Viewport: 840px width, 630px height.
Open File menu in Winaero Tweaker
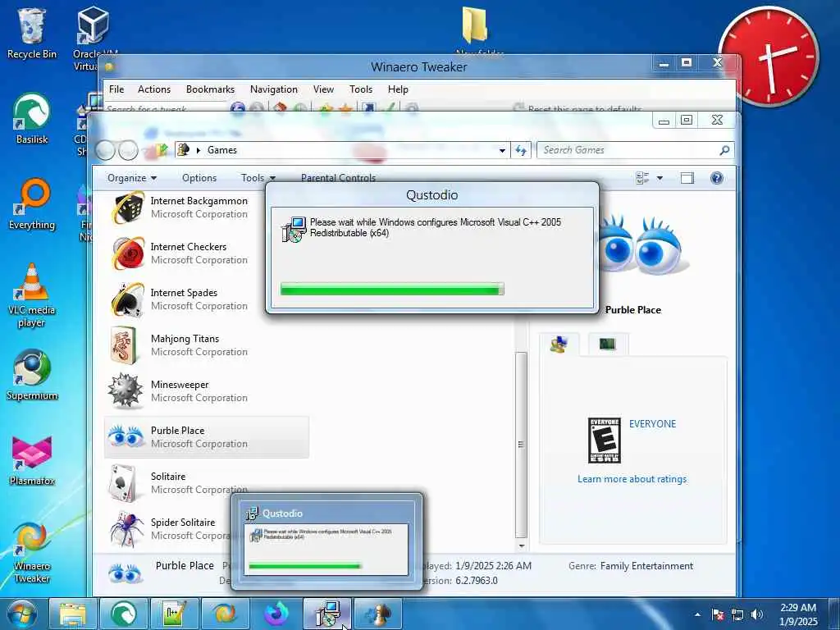point(116,89)
